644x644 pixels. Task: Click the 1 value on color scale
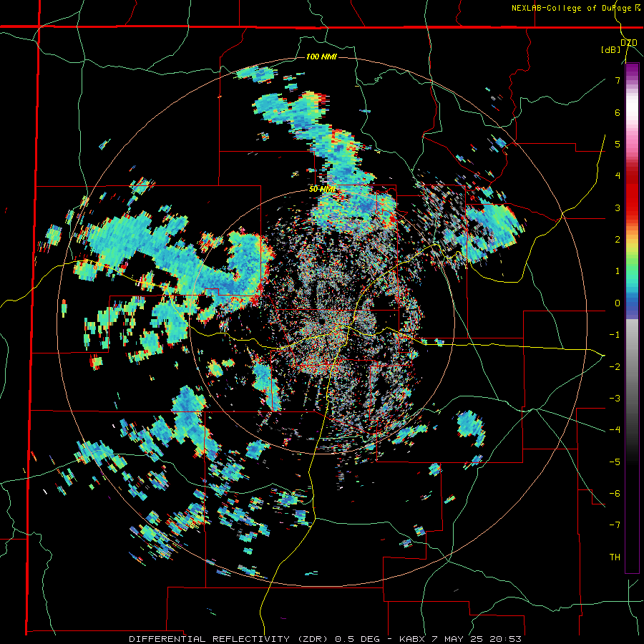pyautogui.click(x=618, y=271)
